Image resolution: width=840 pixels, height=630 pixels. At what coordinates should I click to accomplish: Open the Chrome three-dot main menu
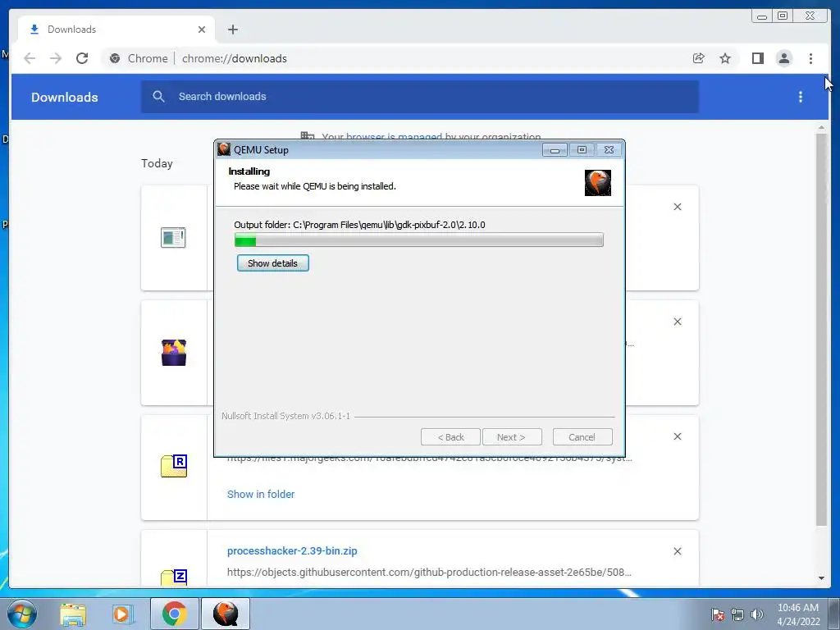tap(810, 58)
